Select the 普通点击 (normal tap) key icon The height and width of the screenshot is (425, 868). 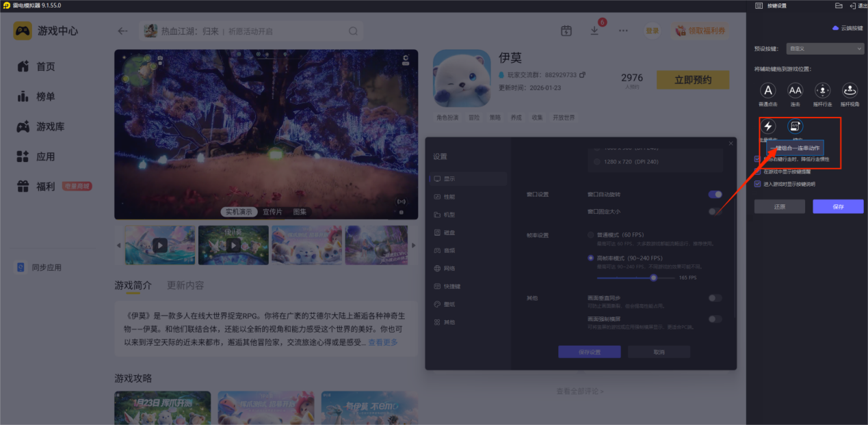click(x=768, y=90)
